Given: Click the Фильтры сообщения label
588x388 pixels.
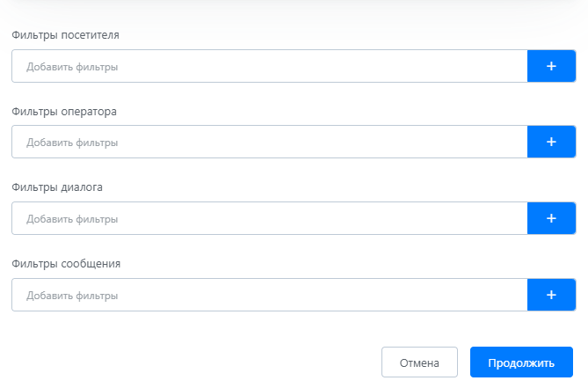Looking at the screenshot, I should pyautogui.click(x=66, y=264).
